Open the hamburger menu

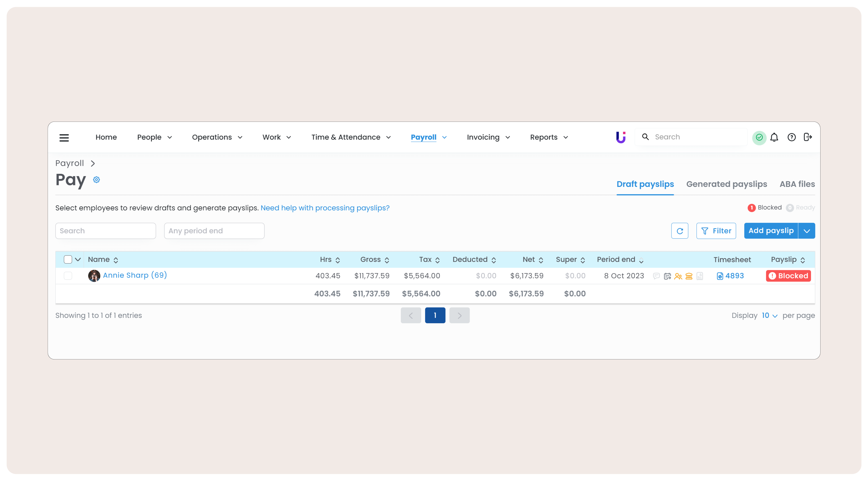(x=64, y=138)
